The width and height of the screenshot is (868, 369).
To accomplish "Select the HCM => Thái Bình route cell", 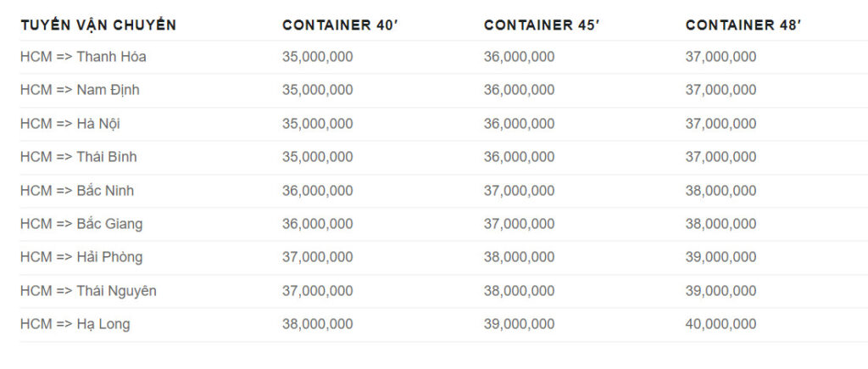I will click(79, 157).
